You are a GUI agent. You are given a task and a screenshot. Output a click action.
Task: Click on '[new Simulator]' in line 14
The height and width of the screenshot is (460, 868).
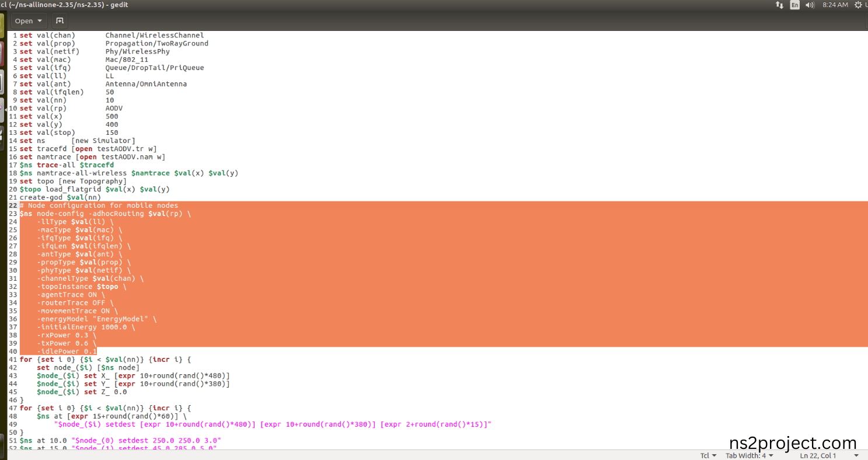[103, 141]
